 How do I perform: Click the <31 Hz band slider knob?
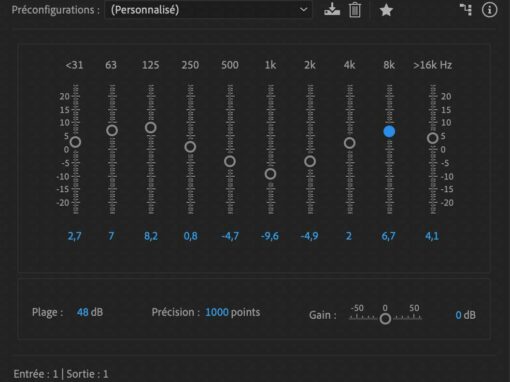click(x=76, y=142)
